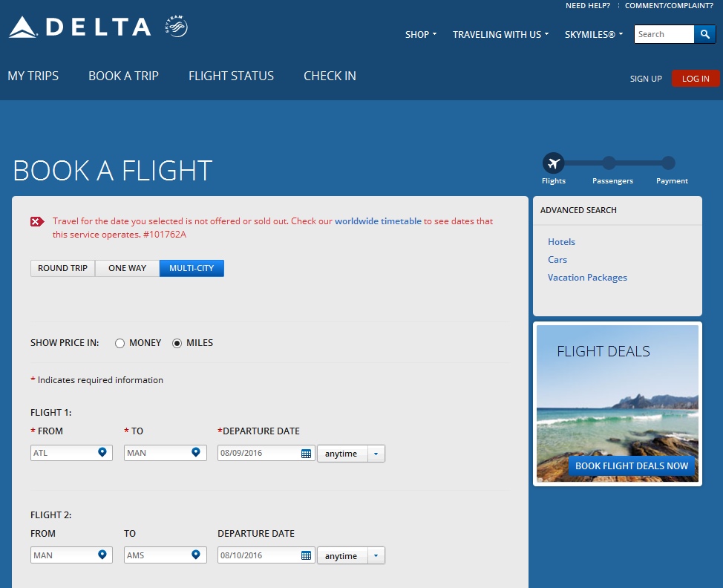Select the MILES price option
The height and width of the screenshot is (588, 723).
tap(177, 343)
